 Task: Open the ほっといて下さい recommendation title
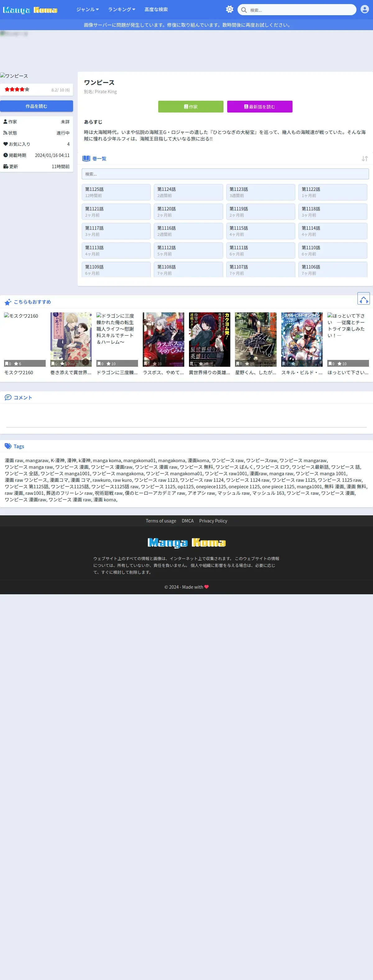pyautogui.click(x=348, y=372)
